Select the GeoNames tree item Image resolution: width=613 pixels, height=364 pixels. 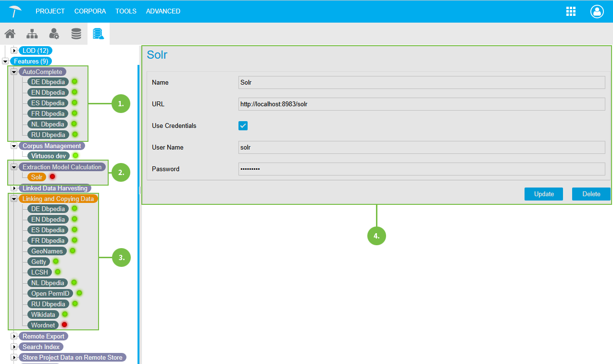point(47,251)
